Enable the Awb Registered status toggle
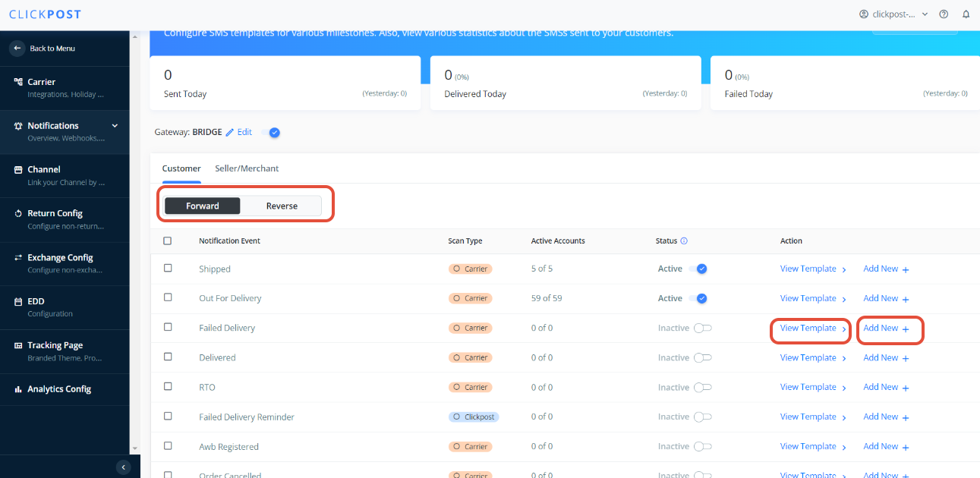The height and width of the screenshot is (478, 980). [703, 446]
